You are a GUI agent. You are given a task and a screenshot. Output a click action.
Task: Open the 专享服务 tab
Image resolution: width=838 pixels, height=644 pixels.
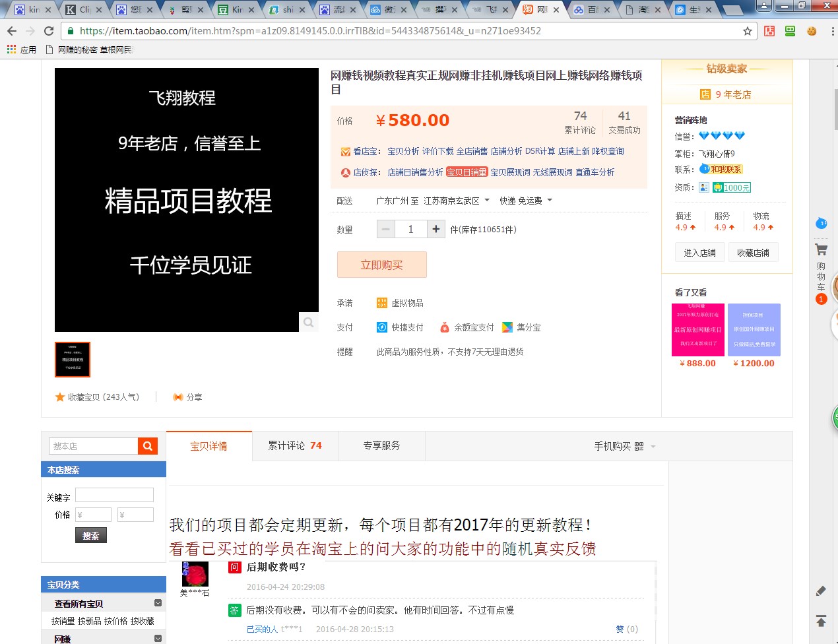pyautogui.click(x=381, y=446)
